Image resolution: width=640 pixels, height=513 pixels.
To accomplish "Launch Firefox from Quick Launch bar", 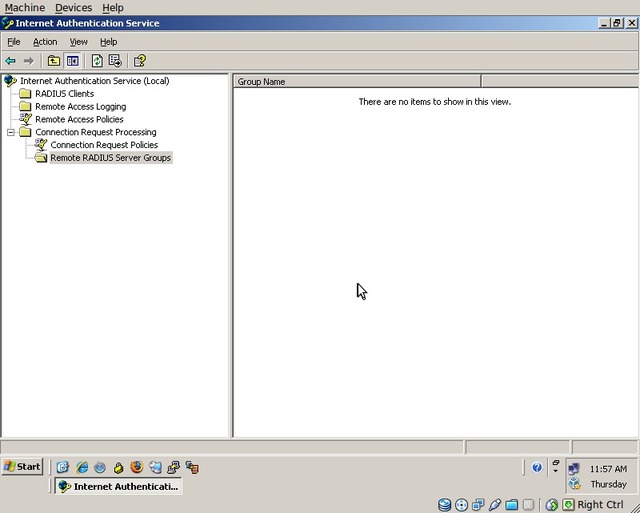I will [136, 467].
